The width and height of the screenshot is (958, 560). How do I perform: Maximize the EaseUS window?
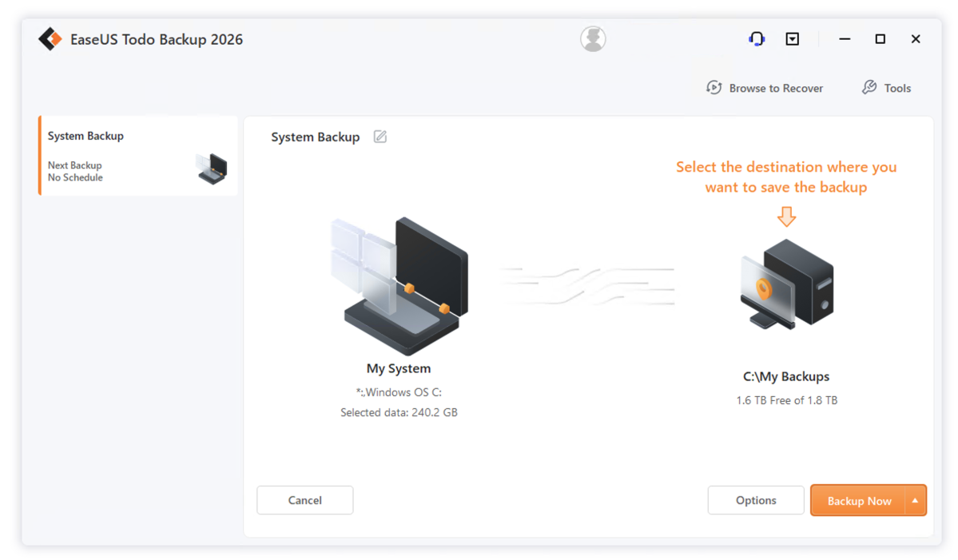880,39
